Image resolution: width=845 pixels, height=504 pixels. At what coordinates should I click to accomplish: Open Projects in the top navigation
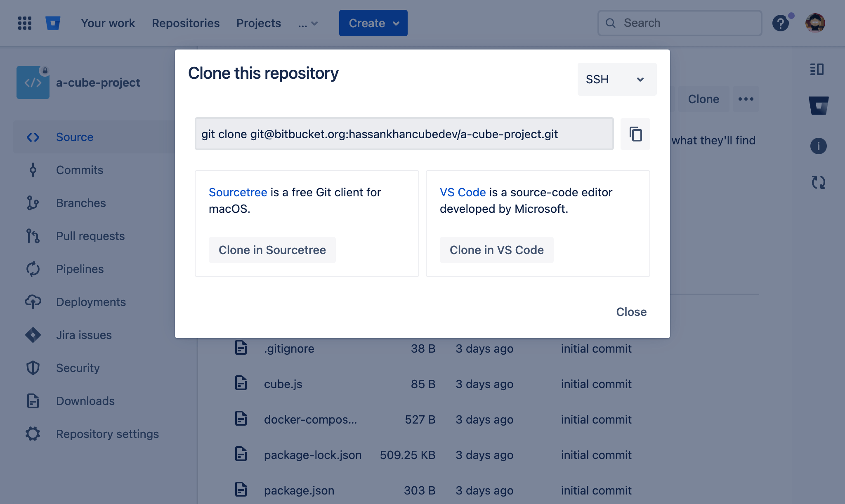click(259, 23)
